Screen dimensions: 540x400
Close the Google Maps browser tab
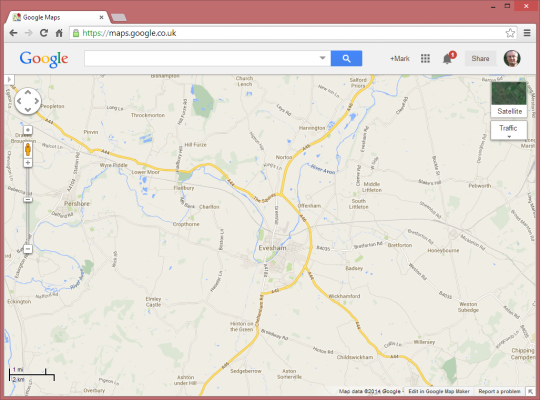101,17
